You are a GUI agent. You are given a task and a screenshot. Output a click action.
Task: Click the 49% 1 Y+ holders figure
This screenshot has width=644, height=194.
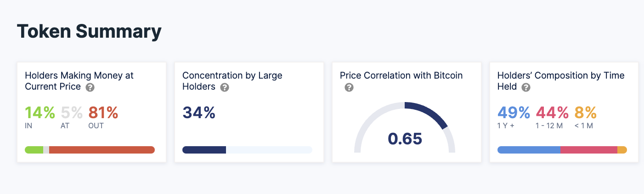(514, 113)
